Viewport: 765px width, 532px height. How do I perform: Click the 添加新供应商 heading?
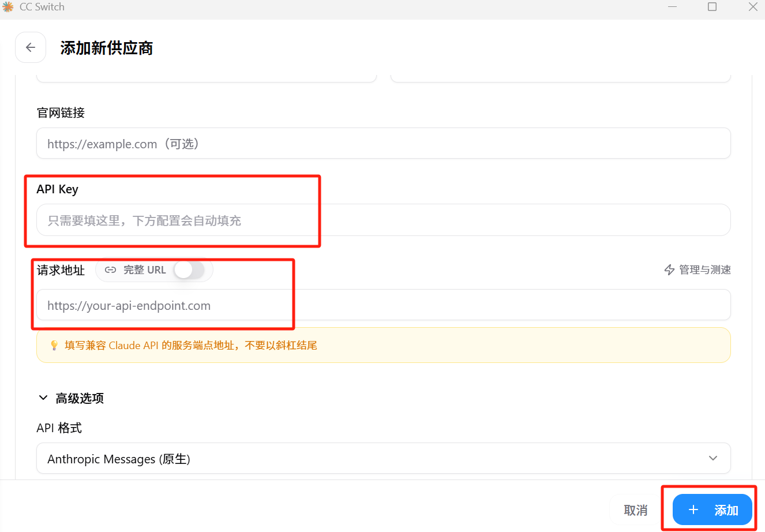pyautogui.click(x=107, y=48)
